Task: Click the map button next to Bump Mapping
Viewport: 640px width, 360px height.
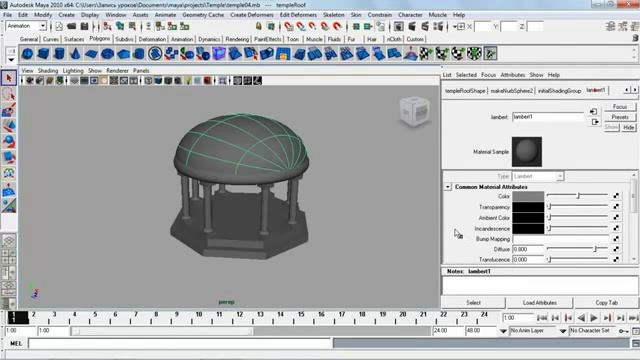Action: tap(616, 239)
